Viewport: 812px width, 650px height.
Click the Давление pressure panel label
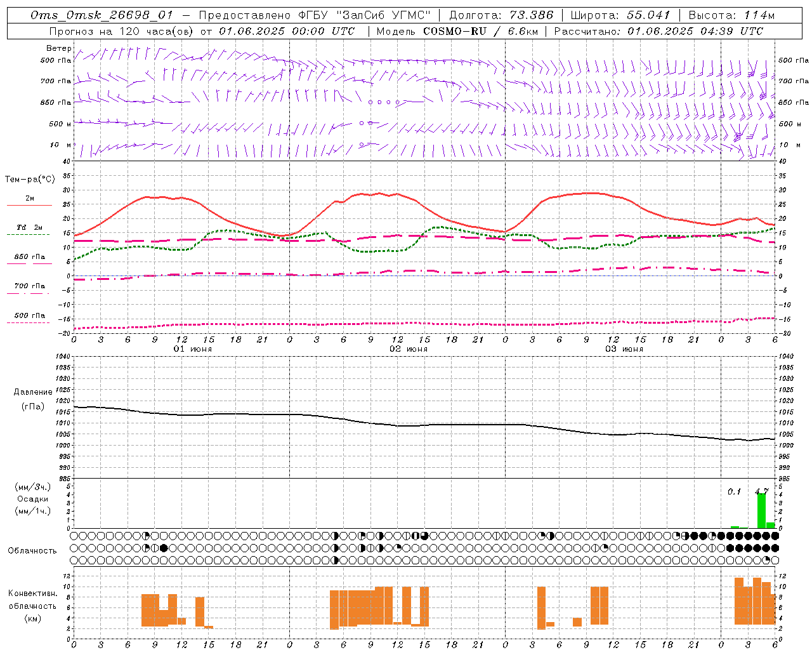[33, 392]
